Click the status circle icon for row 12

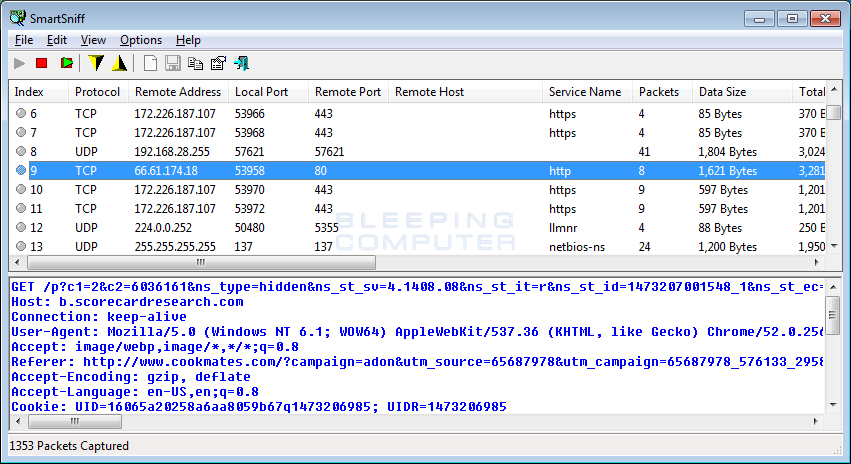pos(21,227)
